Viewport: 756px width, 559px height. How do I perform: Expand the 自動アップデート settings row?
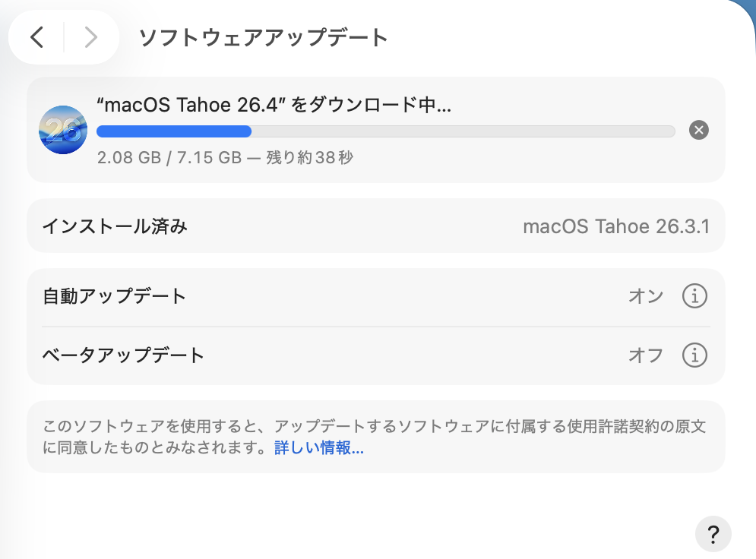304,296
